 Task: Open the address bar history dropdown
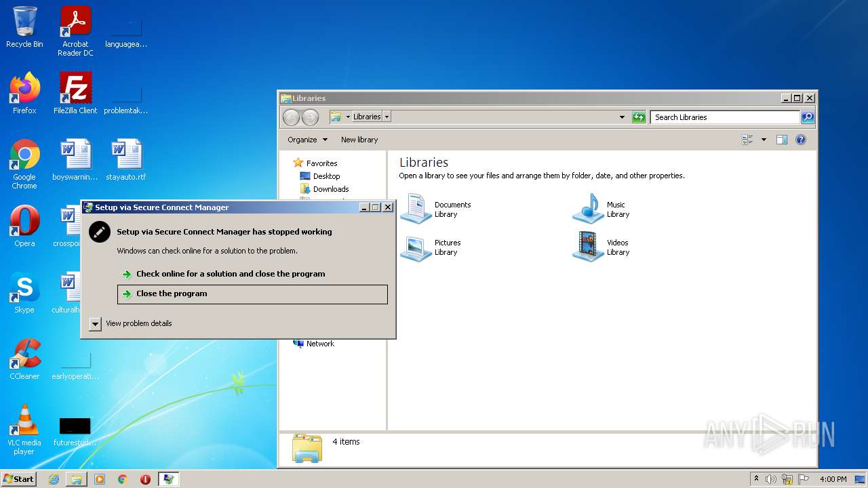tap(622, 117)
